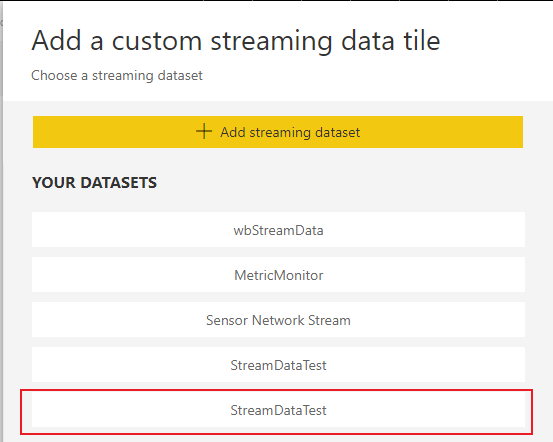Click the white space right of MetricMonitor text
The image size is (553, 442).
click(424, 275)
